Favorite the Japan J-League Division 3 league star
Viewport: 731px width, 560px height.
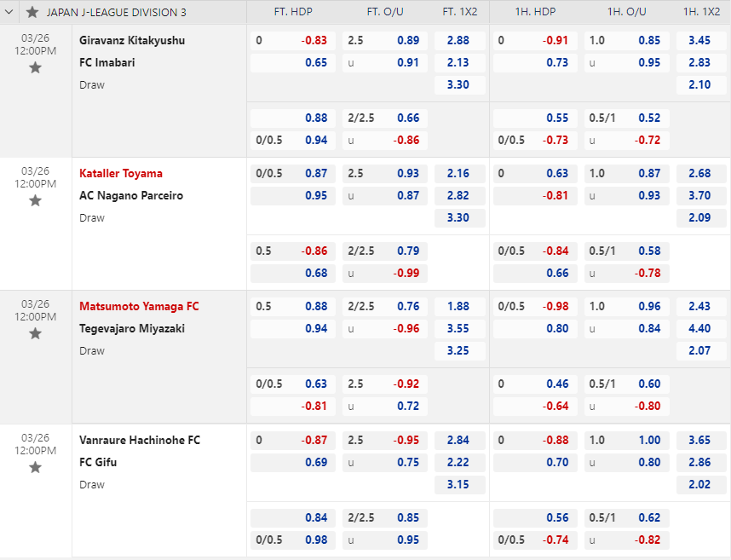pyautogui.click(x=32, y=12)
